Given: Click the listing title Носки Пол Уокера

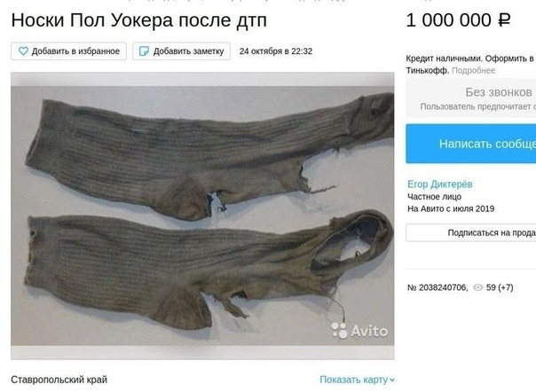Looking at the screenshot, I should tap(139, 20).
